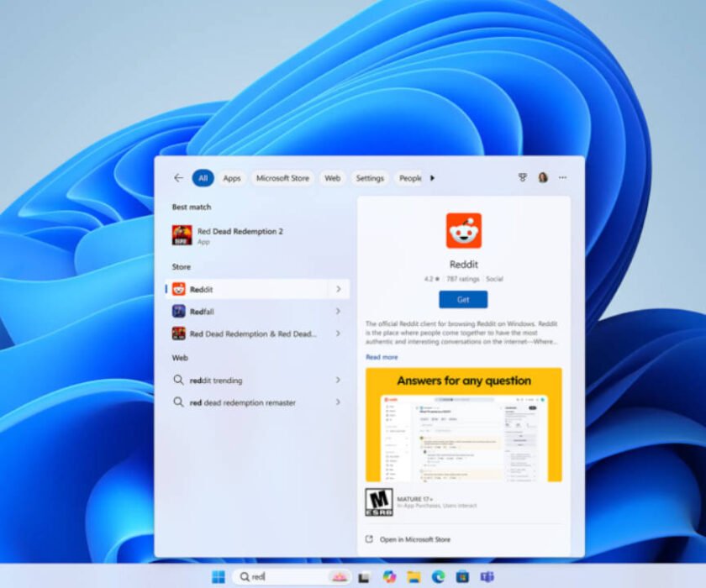
Task: Click the Get button for Reddit
Action: click(x=463, y=300)
